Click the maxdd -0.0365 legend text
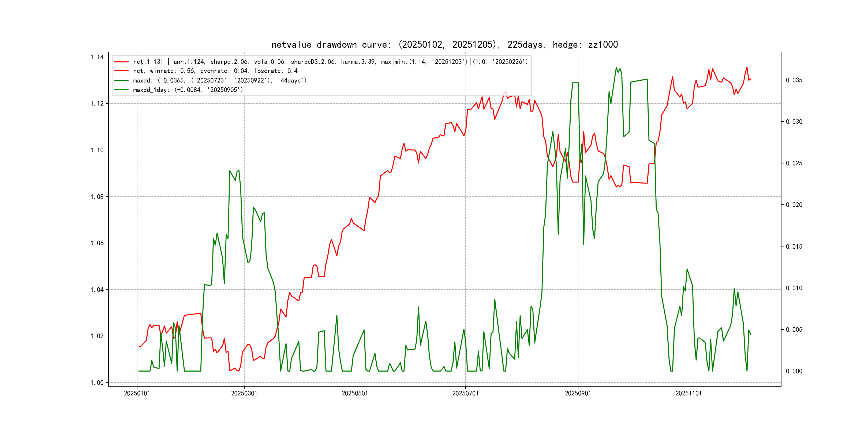Image resolution: width=868 pixels, height=434 pixels. pos(220,81)
